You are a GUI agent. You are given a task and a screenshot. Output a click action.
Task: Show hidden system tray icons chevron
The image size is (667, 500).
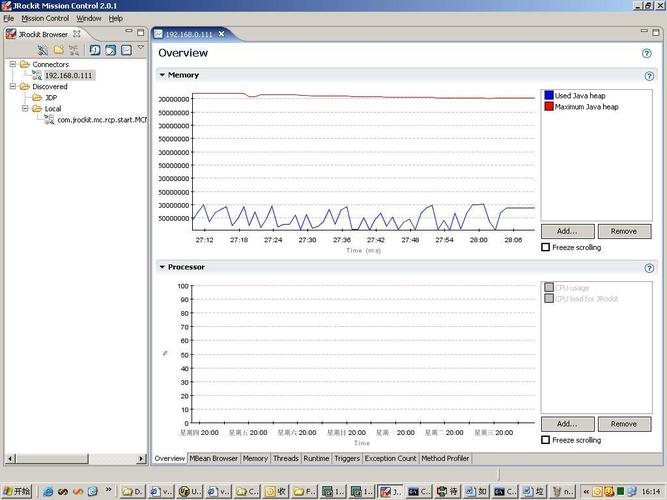pyautogui.click(x=587, y=491)
